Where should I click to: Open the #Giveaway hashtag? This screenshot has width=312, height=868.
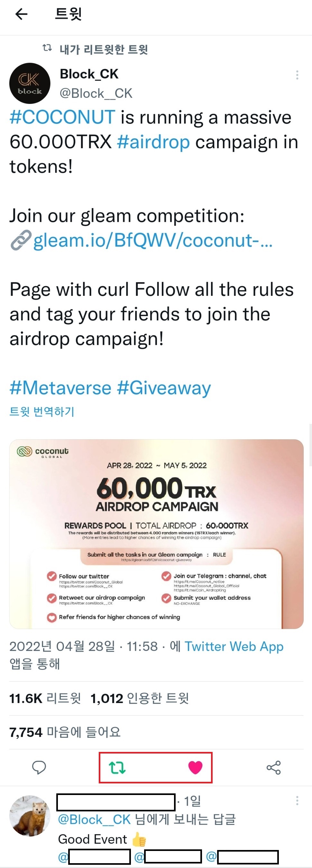point(164,388)
